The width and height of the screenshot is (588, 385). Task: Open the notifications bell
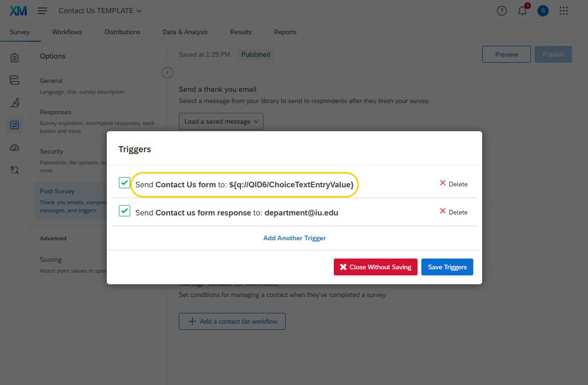522,11
